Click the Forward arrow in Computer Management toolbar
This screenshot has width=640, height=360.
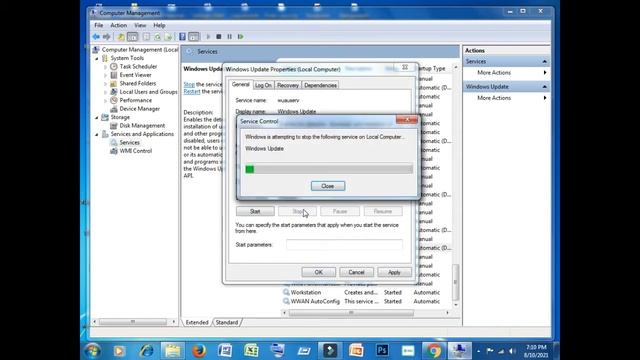(107, 37)
